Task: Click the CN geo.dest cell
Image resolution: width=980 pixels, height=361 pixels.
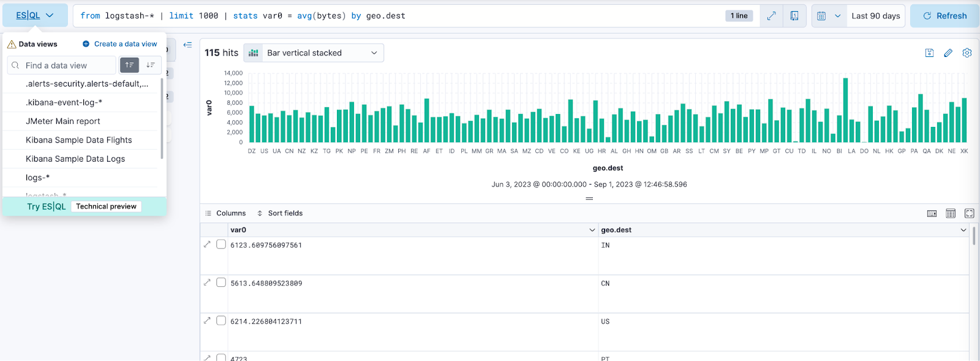Action: tap(783, 294)
